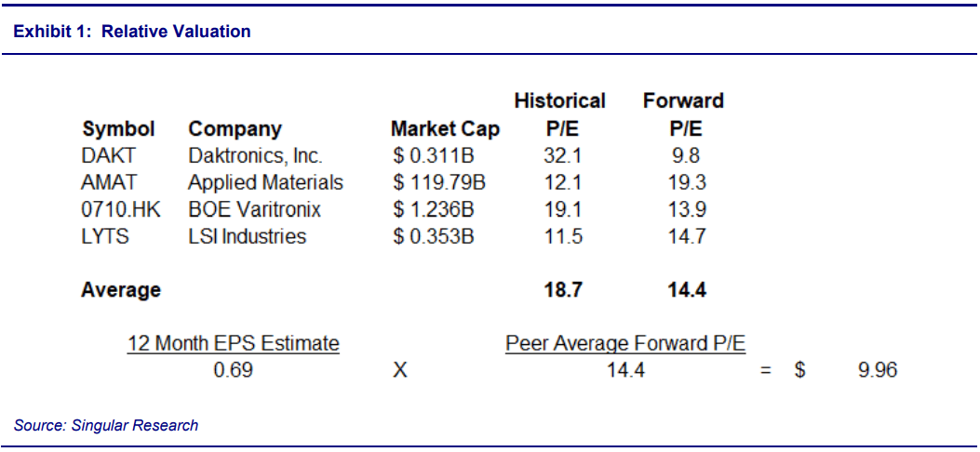Select the Company column header

click(x=235, y=129)
